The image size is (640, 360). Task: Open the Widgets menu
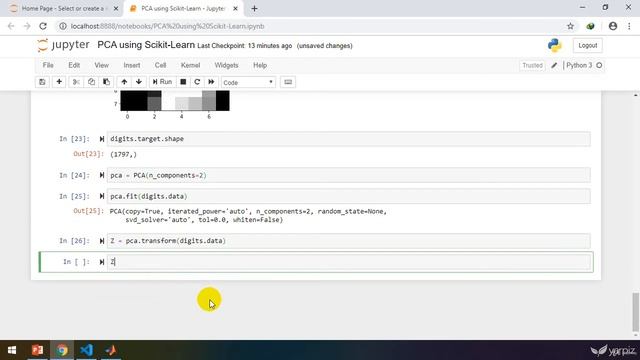pyautogui.click(x=226, y=65)
